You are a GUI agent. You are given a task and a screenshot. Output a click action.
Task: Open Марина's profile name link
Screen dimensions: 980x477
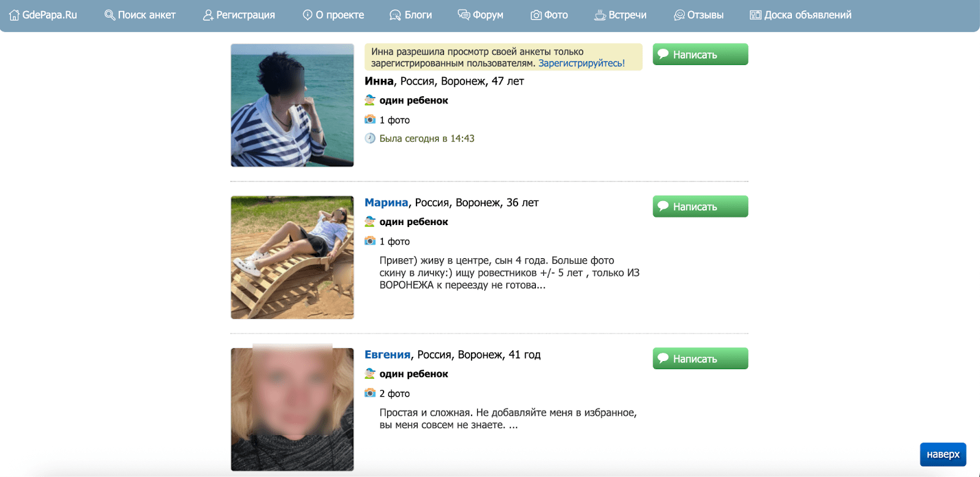[x=386, y=203]
